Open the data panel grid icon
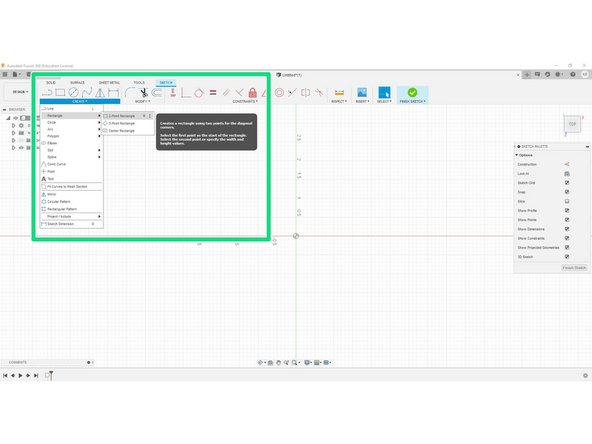Image resolution: width=592 pixels, height=444 pixels. pyautogui.click(x=5, y=74)
